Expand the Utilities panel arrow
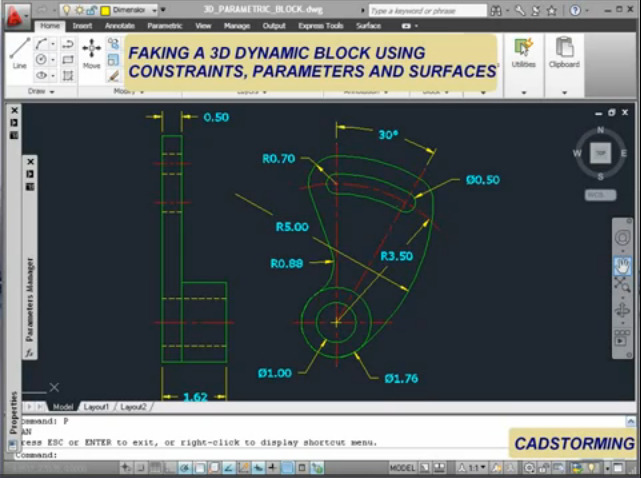The width and height of the screenshot is (641, 478). point(524,93)
